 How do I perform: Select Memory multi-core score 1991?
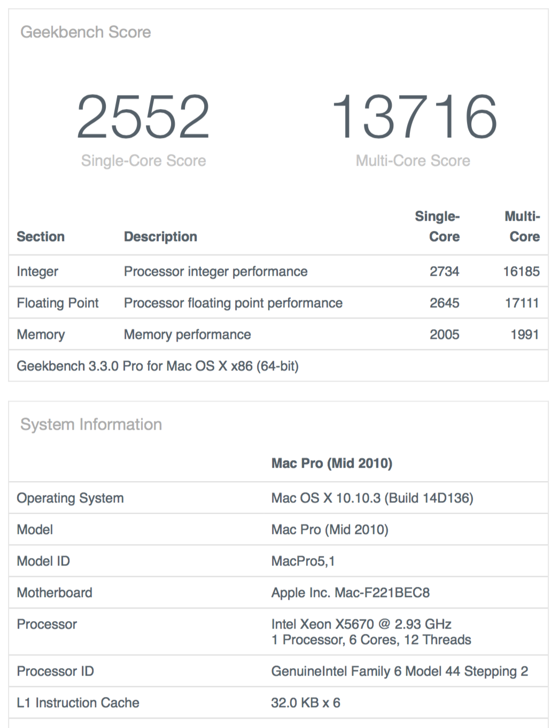525,335
